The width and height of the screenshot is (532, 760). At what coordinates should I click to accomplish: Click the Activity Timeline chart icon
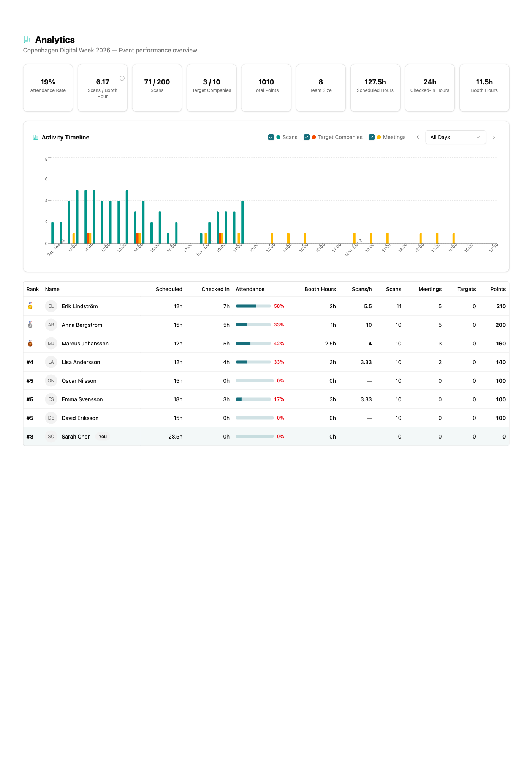pos(35,137)
